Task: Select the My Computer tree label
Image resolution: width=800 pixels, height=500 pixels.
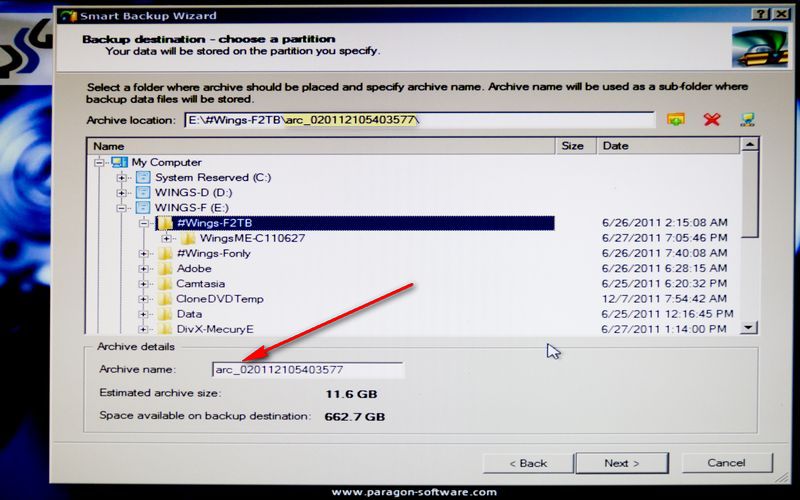Action: pyautogui.click(x=166, y=162)
